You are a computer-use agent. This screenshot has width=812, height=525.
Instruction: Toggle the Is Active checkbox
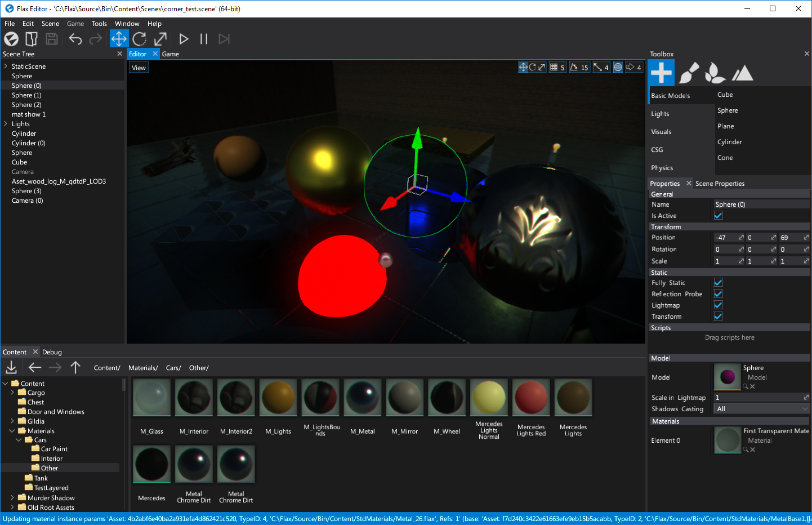[x=718, y=215]
